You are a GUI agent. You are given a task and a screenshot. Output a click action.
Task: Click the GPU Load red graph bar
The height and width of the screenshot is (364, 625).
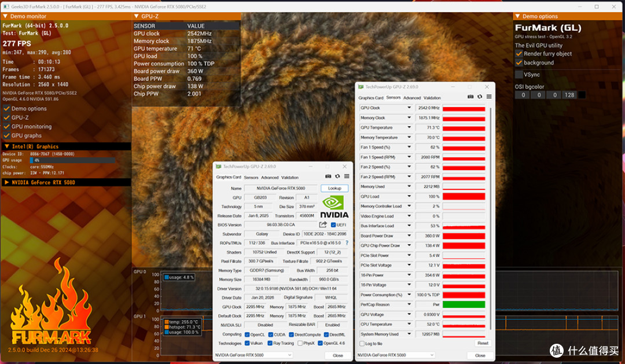click(x=464, y=197)
